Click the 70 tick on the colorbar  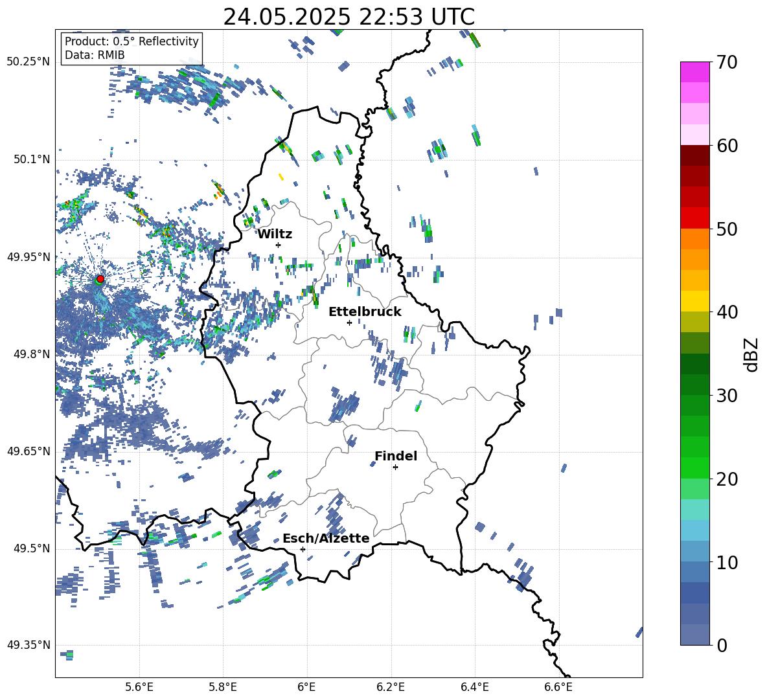click(726, 63)
